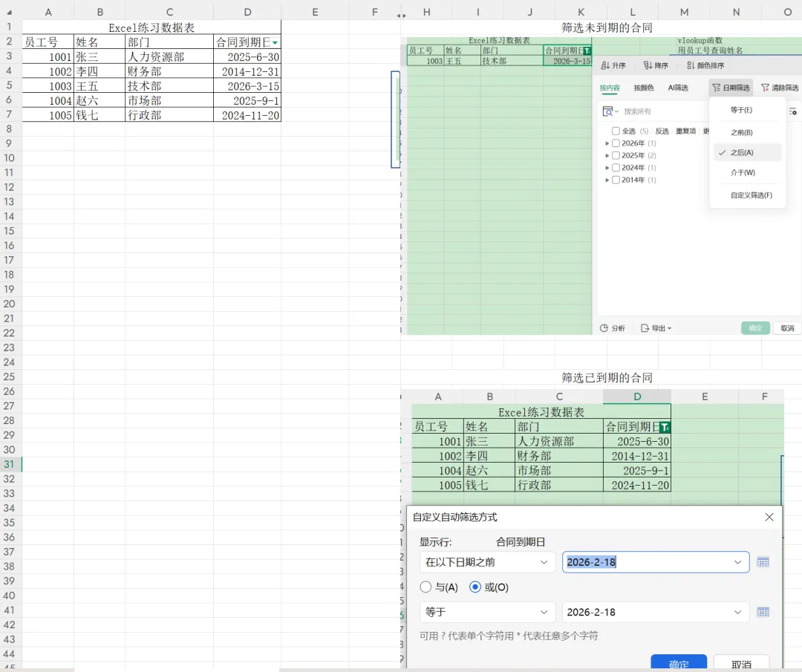Open the filter options icon beside the search box
The width and height of the screenshot is (802, 672).
[x=793, y=111]
